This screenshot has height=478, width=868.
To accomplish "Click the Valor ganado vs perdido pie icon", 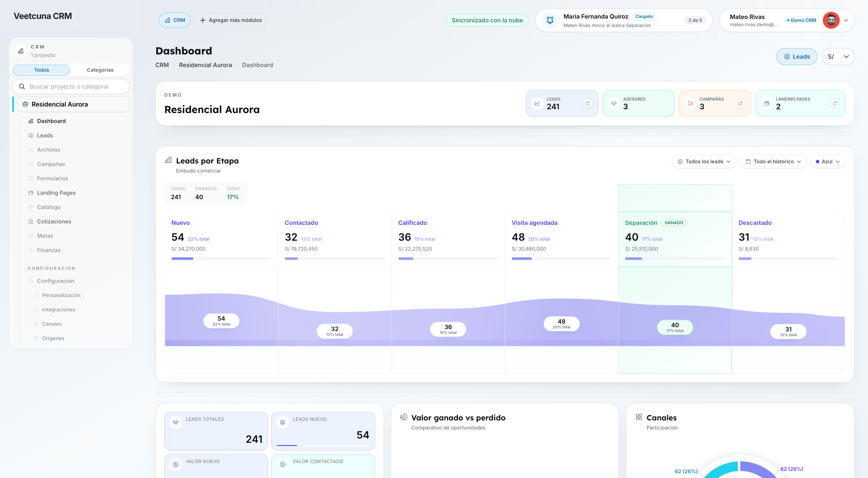I will click(404, 417).
